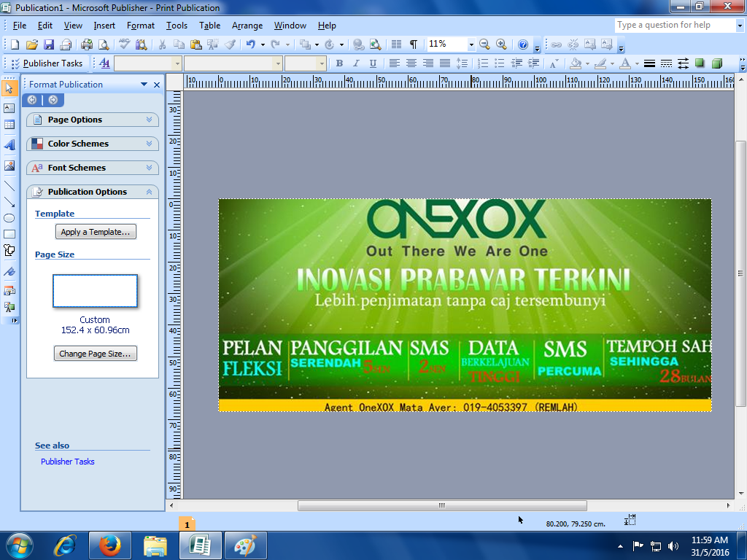747x560 pixels.
Task: Open Item from Content Library tool
Action: tap(9, 307)
